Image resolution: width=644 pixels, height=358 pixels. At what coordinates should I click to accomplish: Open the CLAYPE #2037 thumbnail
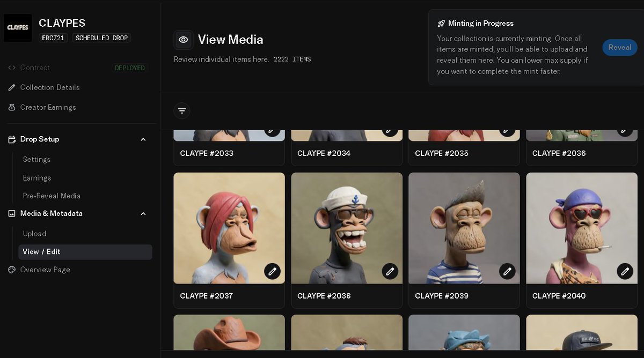click(229, 228)
